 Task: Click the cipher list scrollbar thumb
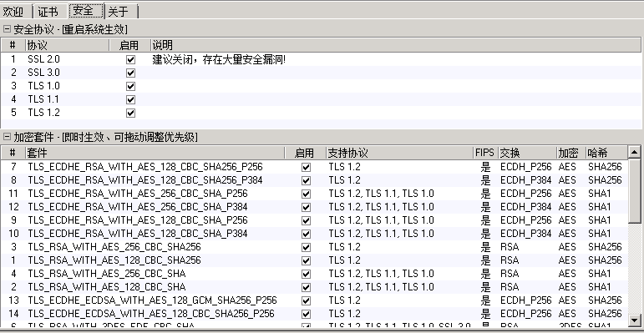pos(634,191)
